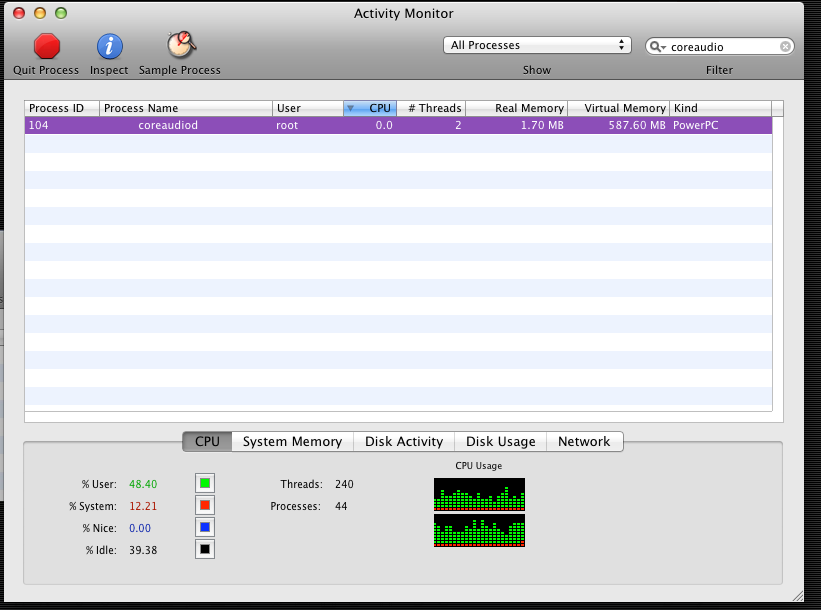Toggle CPU column sort direction
Image resolution: width=821 pixels, height=610 pixels.
point(370,108)
